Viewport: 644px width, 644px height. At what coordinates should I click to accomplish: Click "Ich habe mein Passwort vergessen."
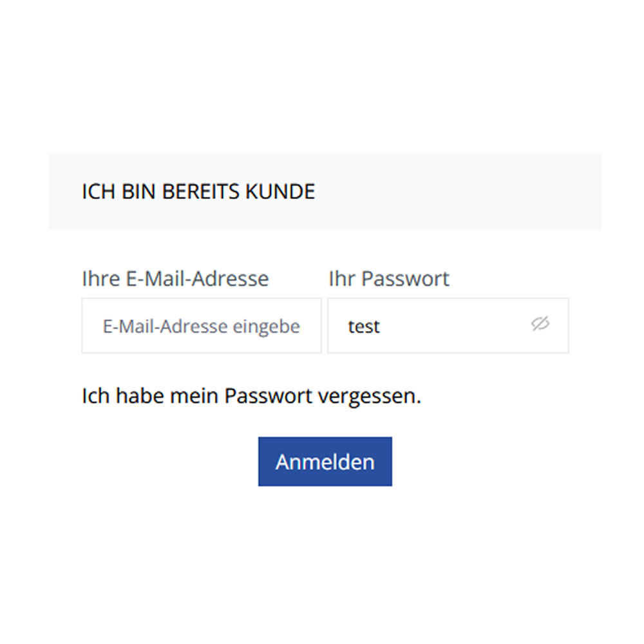[x=251, y=396]
